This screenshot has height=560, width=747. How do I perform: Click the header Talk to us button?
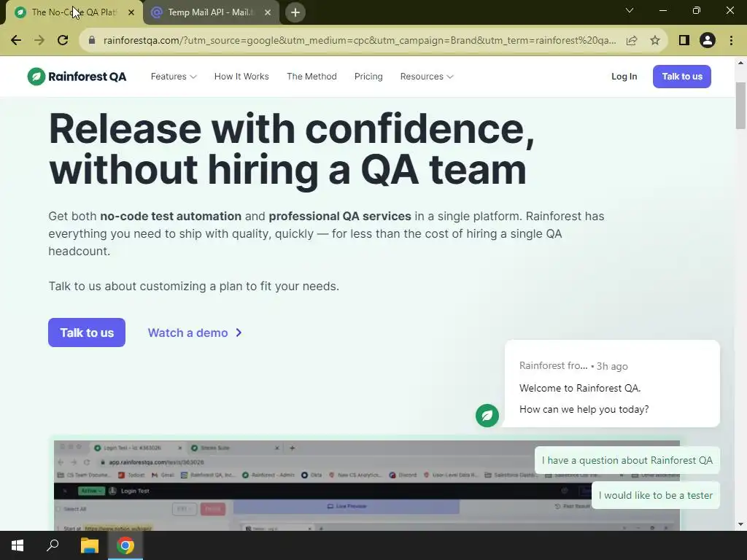click(x=682, y=77)
